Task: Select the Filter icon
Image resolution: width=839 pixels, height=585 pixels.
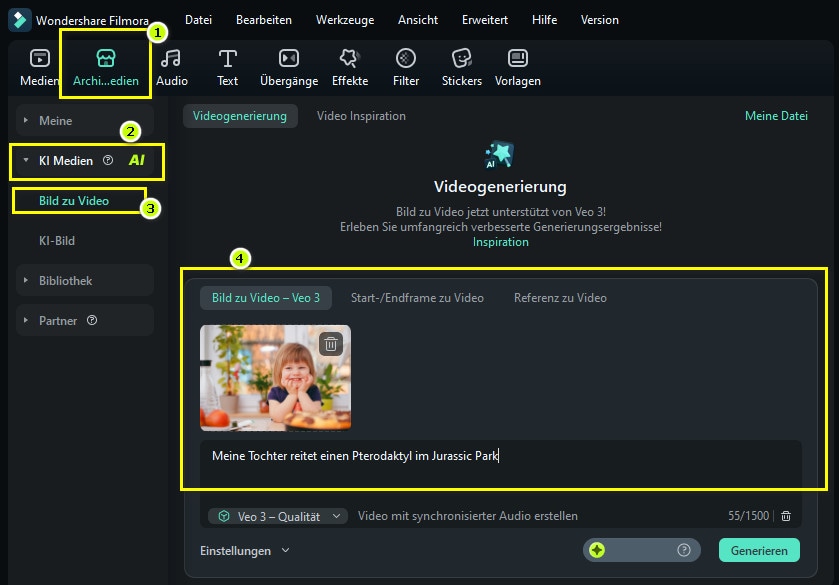Action: [x=406, y=58]
